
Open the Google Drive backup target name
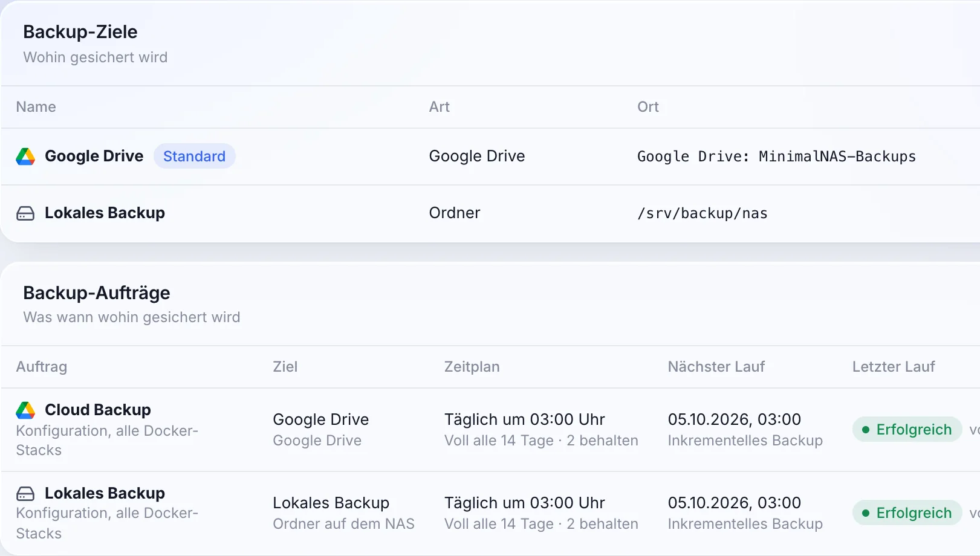pyautogui.click(x=94, y=156)
